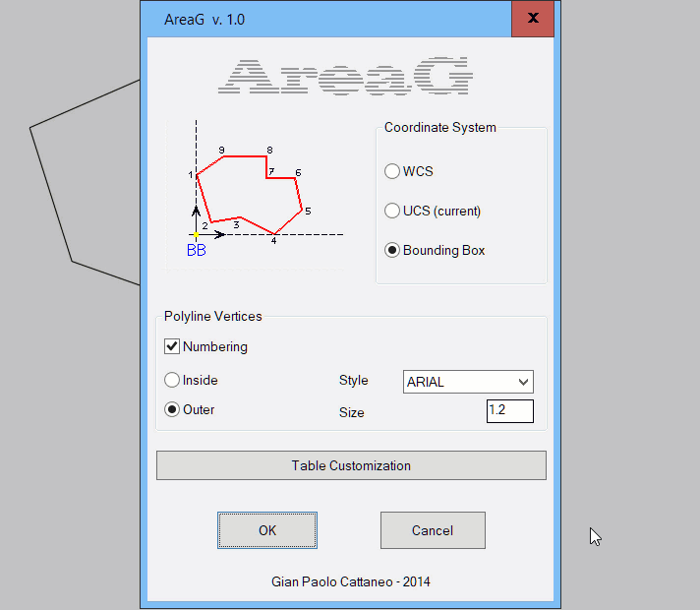Screen dimensions: 700x610
Task: Click the 'Size' label text
Action: coord(351,412)
